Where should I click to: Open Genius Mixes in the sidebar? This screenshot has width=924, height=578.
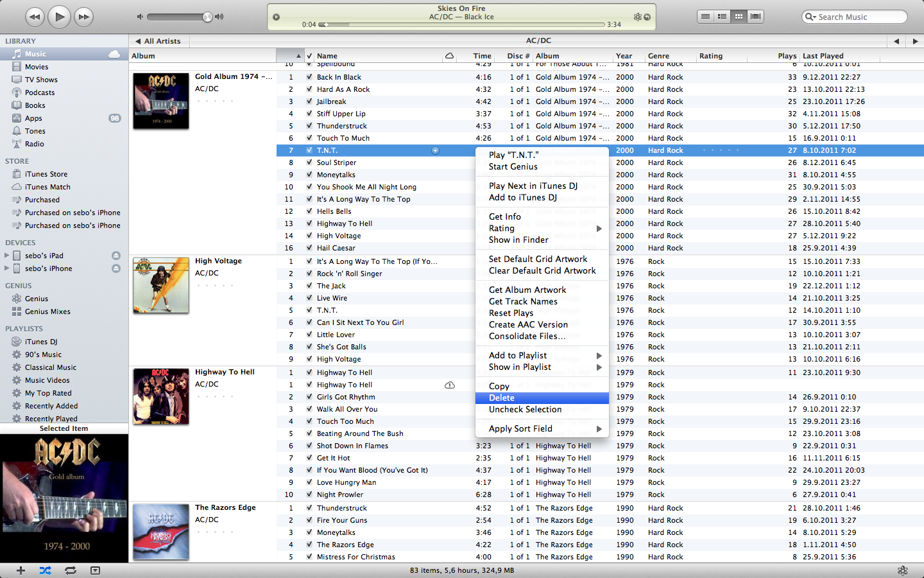tap(47, 311)
